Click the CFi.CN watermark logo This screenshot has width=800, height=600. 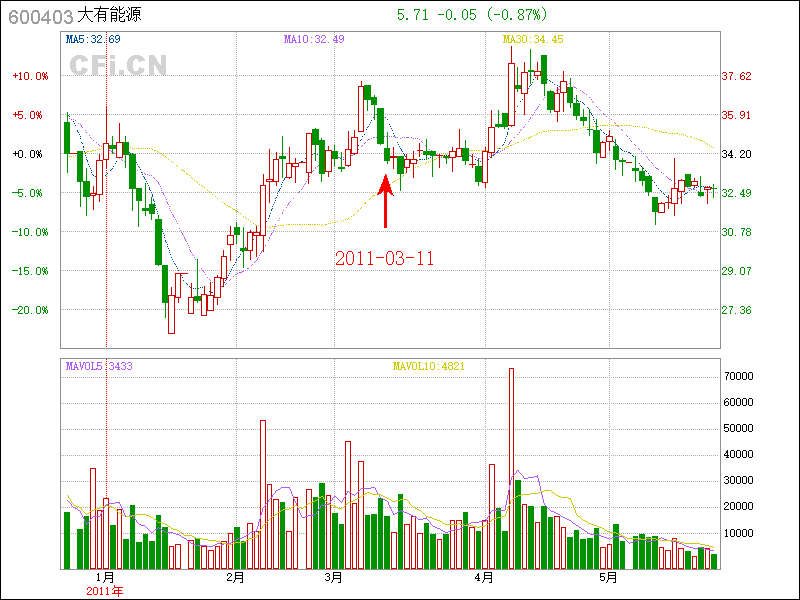(118, 66)
